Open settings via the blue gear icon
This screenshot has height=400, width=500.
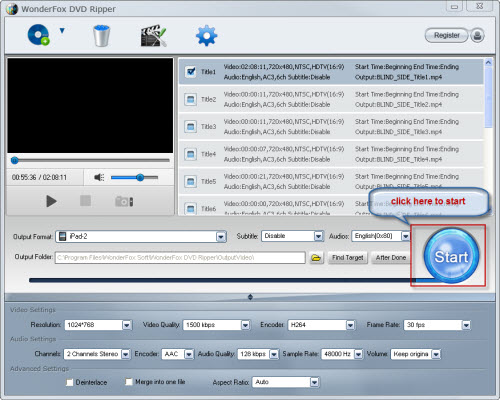tap(206, 36)
